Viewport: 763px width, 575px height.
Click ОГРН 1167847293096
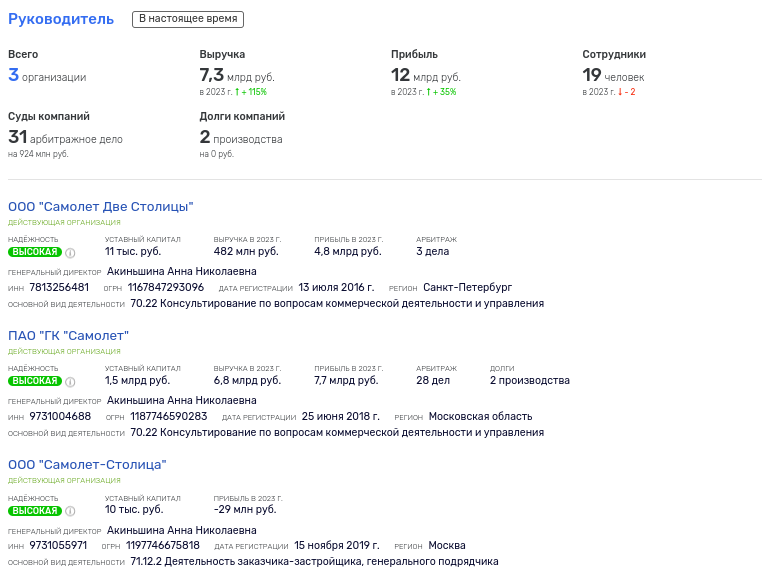pyautogui.click(x=166, y=288)
